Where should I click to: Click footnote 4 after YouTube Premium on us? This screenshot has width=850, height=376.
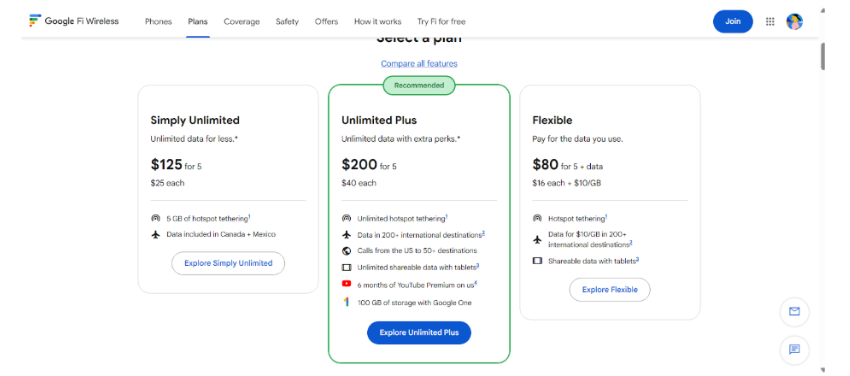tap(475, 282)
